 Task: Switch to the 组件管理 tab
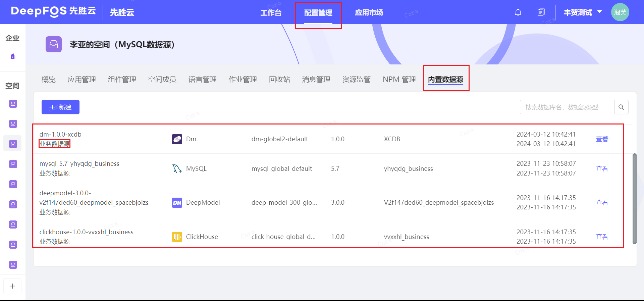[122, 80]
